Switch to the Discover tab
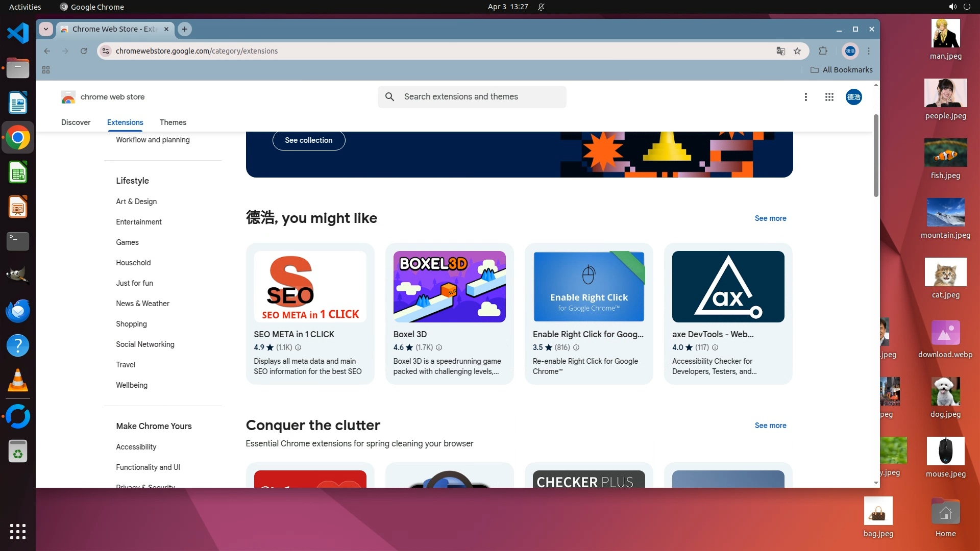 76,122
